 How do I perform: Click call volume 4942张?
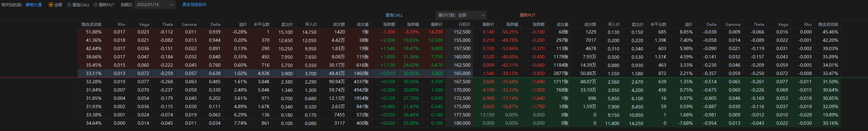click(361, 90)
